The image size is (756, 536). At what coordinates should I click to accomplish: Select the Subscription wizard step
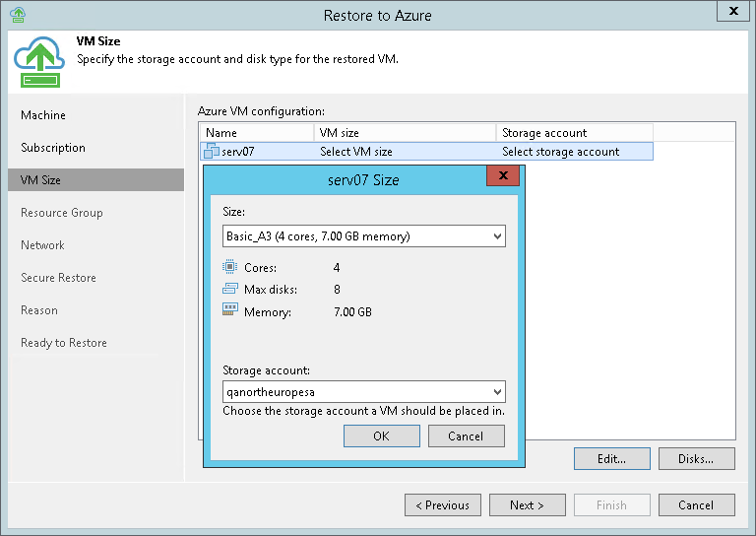[x=53, y=148]
